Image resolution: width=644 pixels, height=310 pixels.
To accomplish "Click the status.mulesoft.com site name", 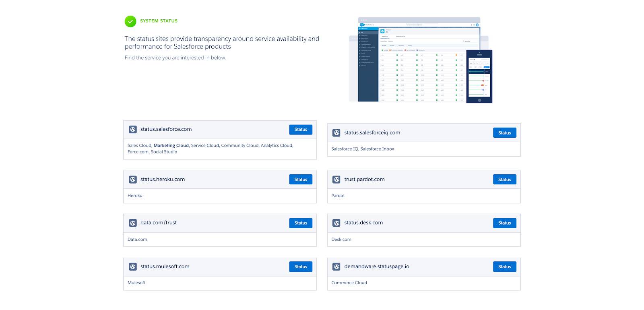I will click(165, 267).
